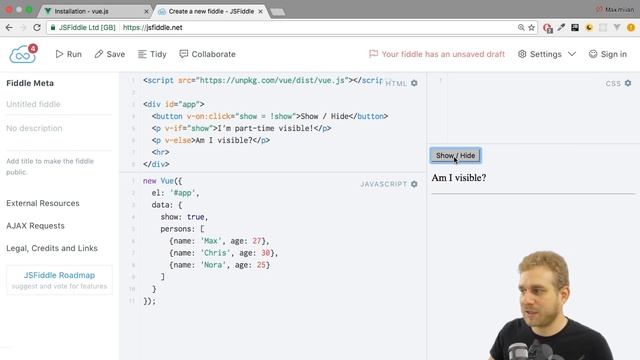The height and width of the screenshot is (360, 640).
Task: Click the hr tag code line
Action: (160, 152)
